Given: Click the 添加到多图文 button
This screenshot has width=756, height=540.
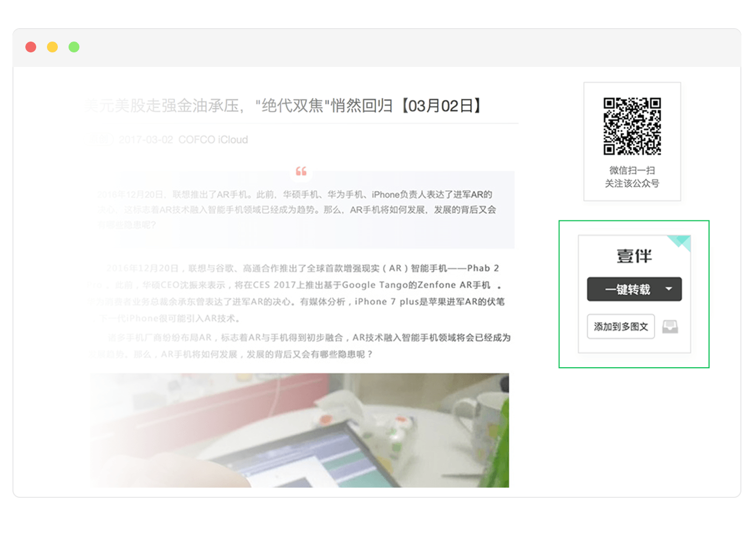Looking at the screenshot, I should (x=620, y=326).
